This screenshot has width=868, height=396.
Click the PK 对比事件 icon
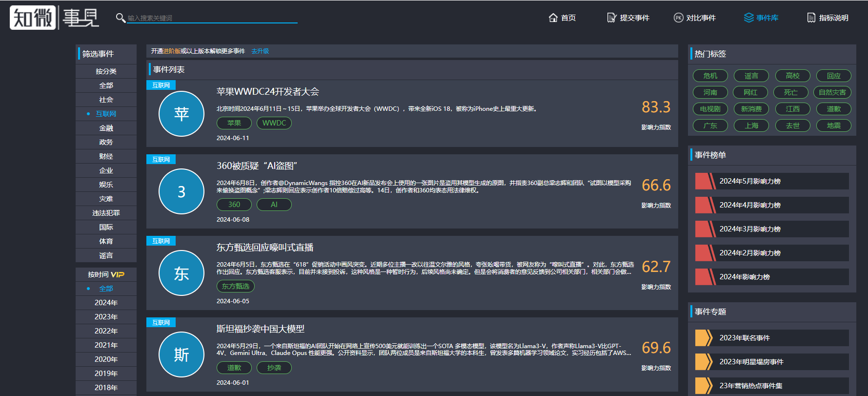tap(678, 18)
